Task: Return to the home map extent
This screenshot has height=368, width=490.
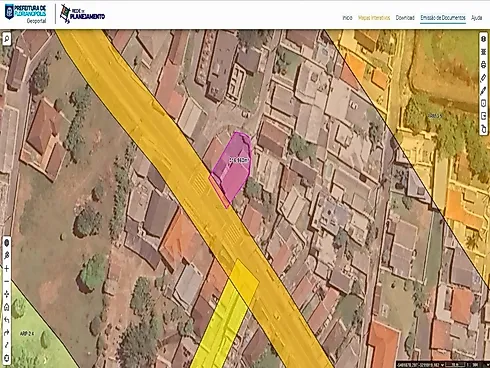Action: coord(6,307)
